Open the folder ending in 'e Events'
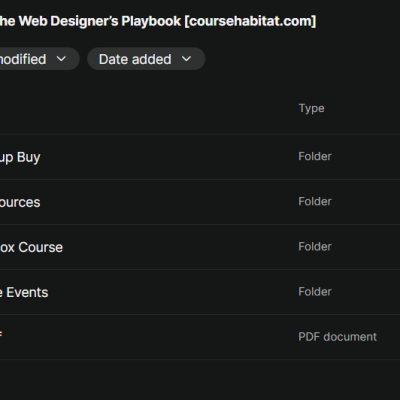Viewport: 400px width, 400px height. coord(24,292)
